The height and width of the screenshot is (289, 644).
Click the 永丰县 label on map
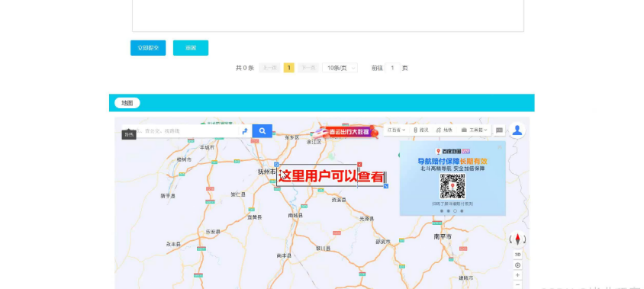(x=173, y=244)
